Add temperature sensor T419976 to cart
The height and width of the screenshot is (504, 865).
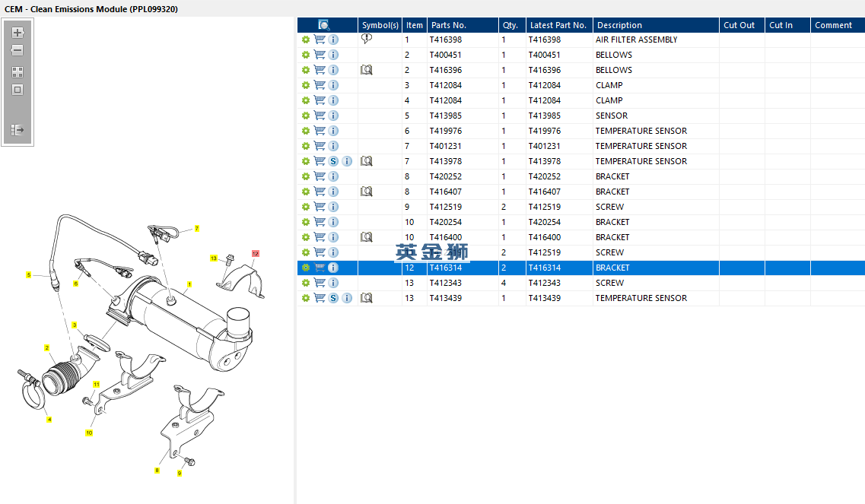click(320, 131)
